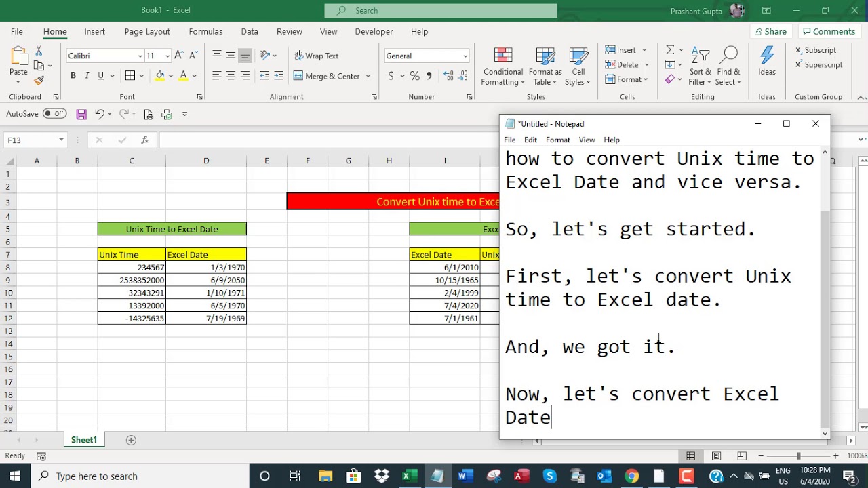Open Conditional Formatting menu
The image size is (868, 488).
[503, 66]
